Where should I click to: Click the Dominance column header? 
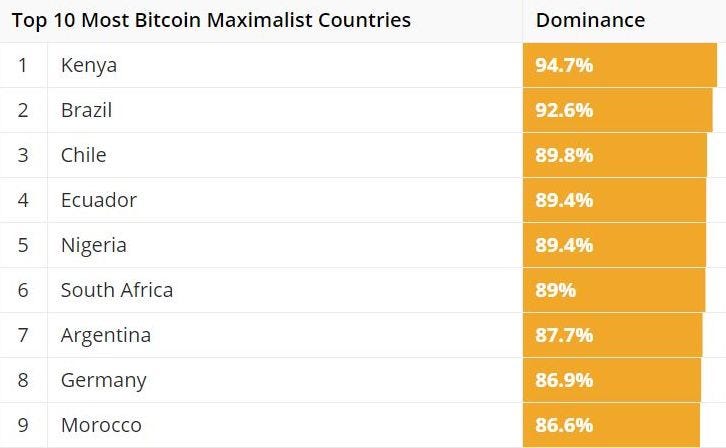pos(590,20)
